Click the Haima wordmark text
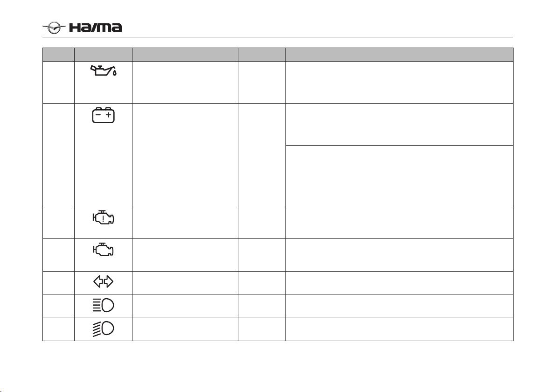The width and height of the screenshot is (556, 392). click(95, 28)
